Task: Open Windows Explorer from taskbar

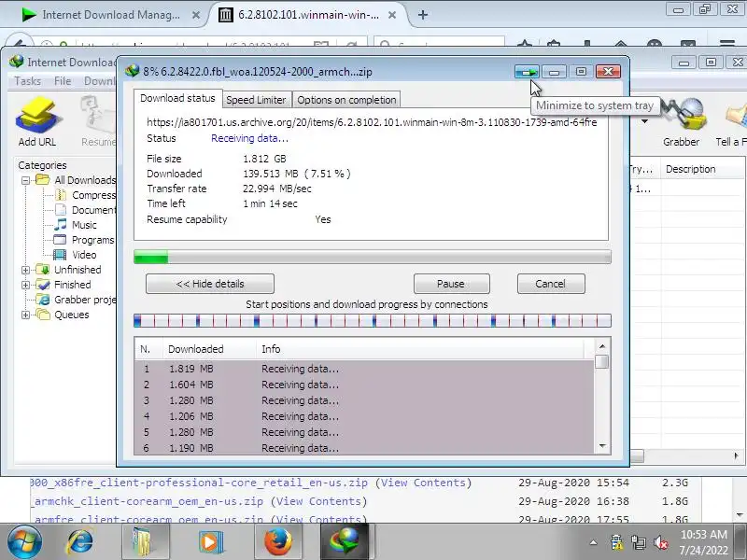Action: [146, 542]
